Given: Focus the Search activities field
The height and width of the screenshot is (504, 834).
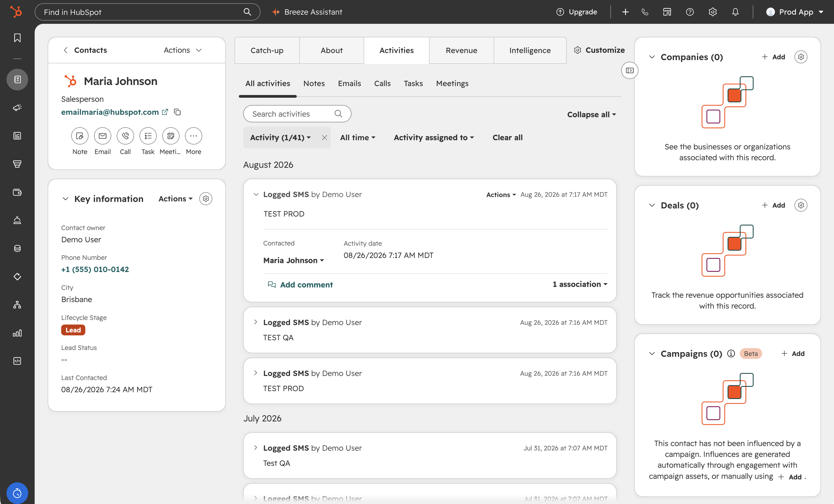Looking at the screenshot, I should tap(297, 114).
